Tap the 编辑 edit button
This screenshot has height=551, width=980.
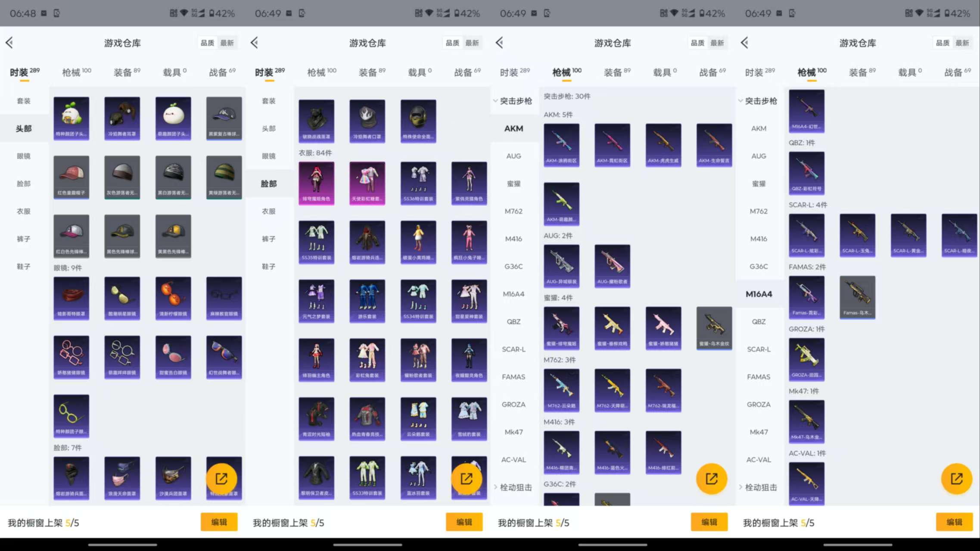(219, 522)
